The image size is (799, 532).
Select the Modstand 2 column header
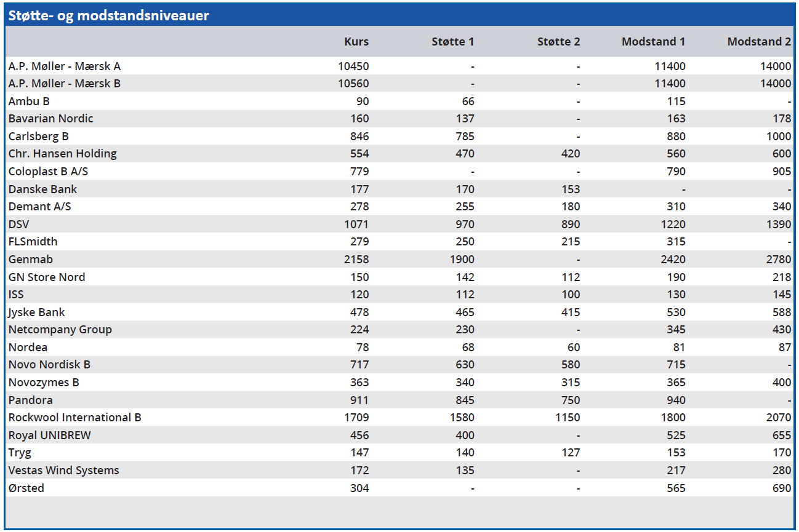tap(759, 42)
